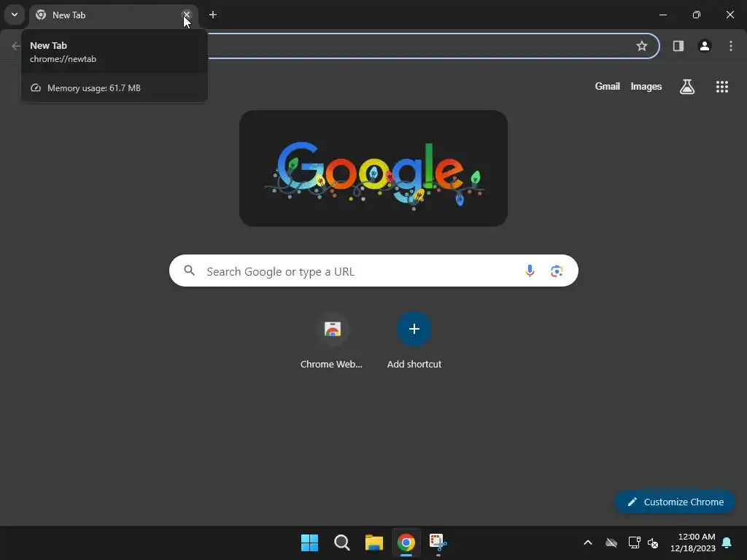Viewport: 747px width, 560px height.
Task: Focus the Search Google or type a URL box
Action: [373, 271]
